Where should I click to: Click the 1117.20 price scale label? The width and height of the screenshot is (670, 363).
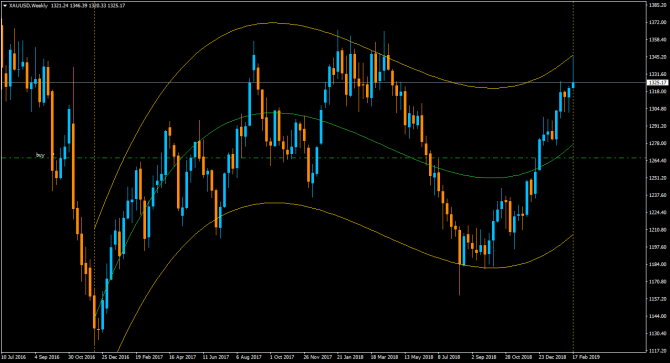tap(657, 351)
